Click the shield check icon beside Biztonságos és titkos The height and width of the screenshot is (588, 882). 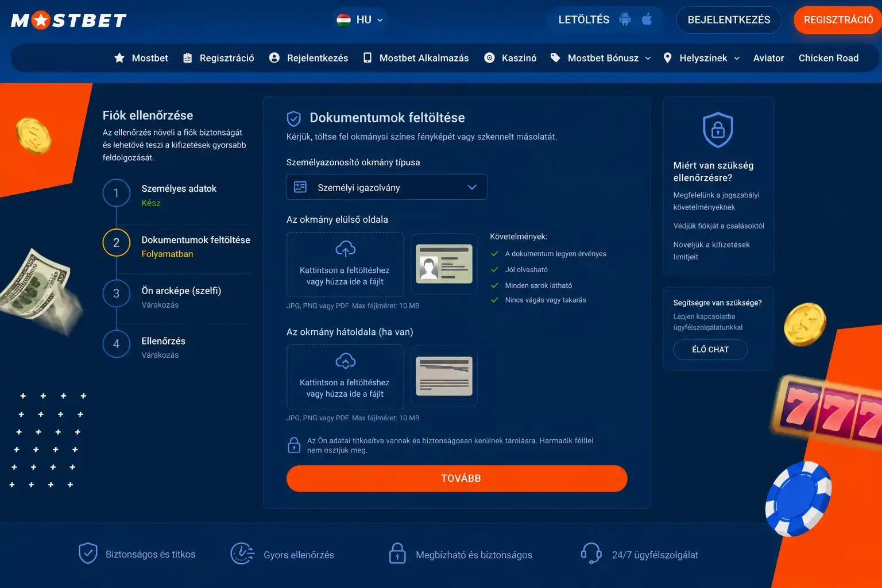tap(88, 554)
